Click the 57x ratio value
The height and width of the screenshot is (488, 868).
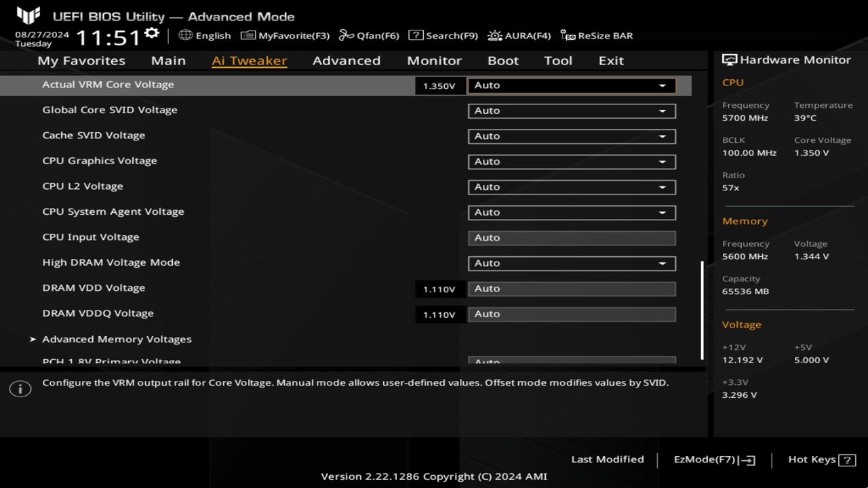tap(731, 188)
